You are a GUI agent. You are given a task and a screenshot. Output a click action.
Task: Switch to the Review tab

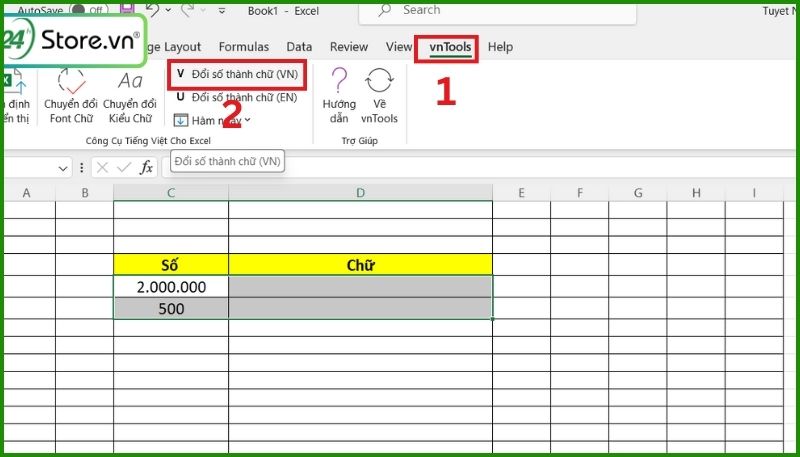pyautogui.click(x=348, y=47)
